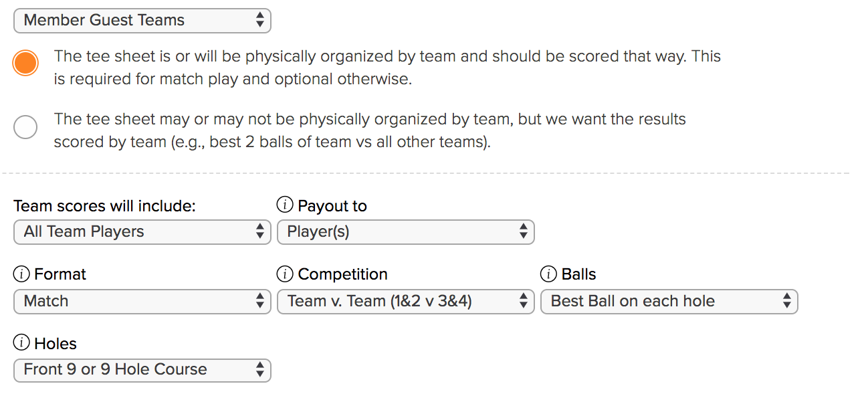
Task: Open the Member Guest Teams dropdown
Action: pos(142,21)
